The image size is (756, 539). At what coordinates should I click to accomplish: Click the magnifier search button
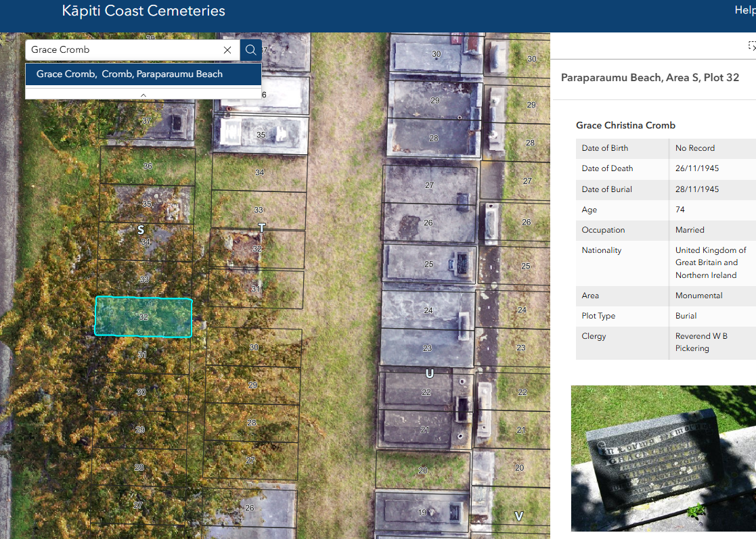[x=251, y=50]
